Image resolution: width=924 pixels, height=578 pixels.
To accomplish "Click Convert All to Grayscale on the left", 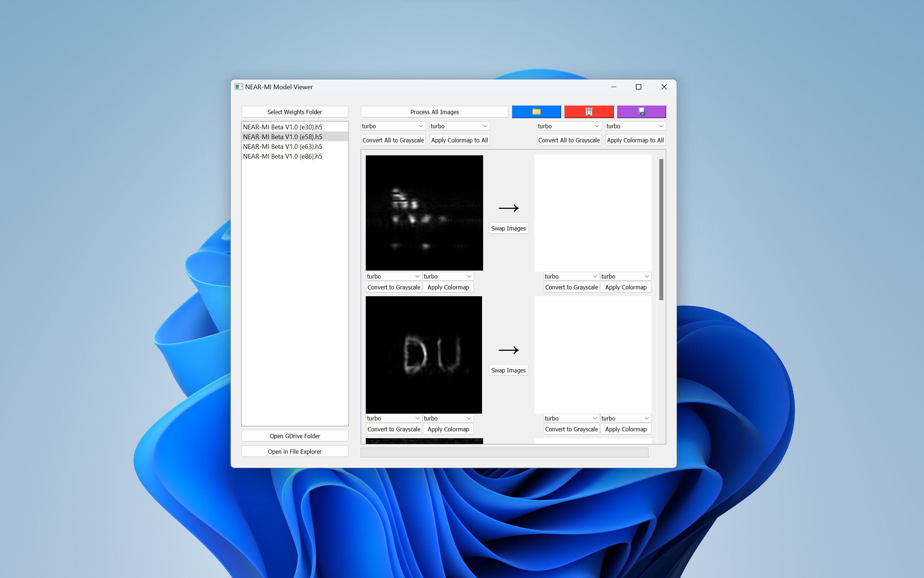I will 393,140.
